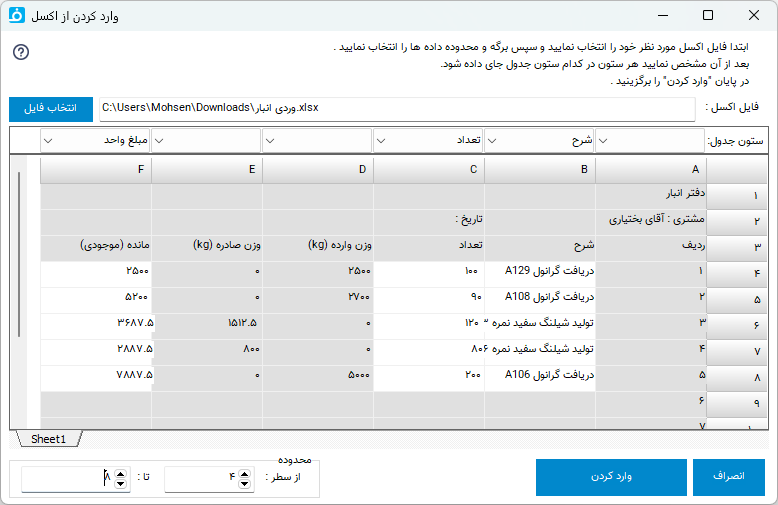Click the Excel file path input field

click(397, 109)
